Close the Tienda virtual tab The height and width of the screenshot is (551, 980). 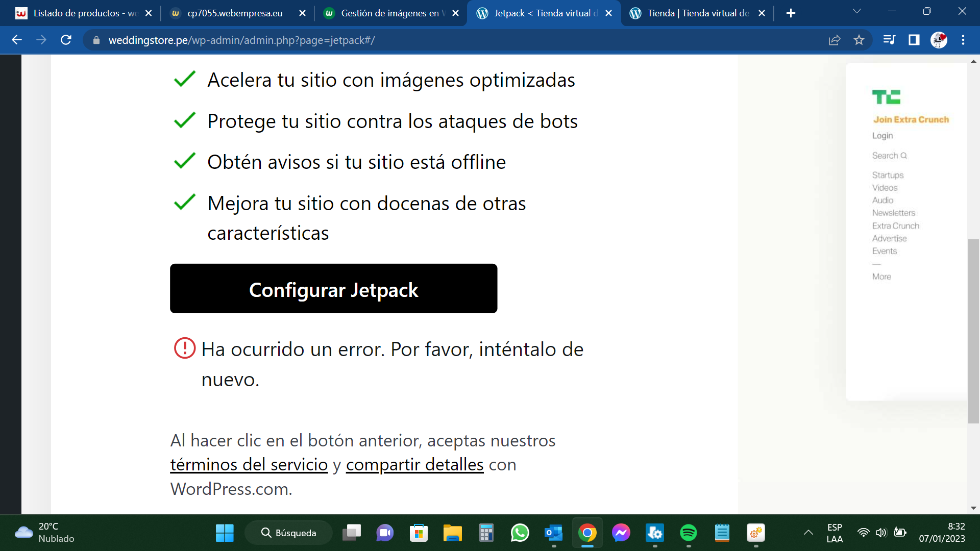coord(762,13)
